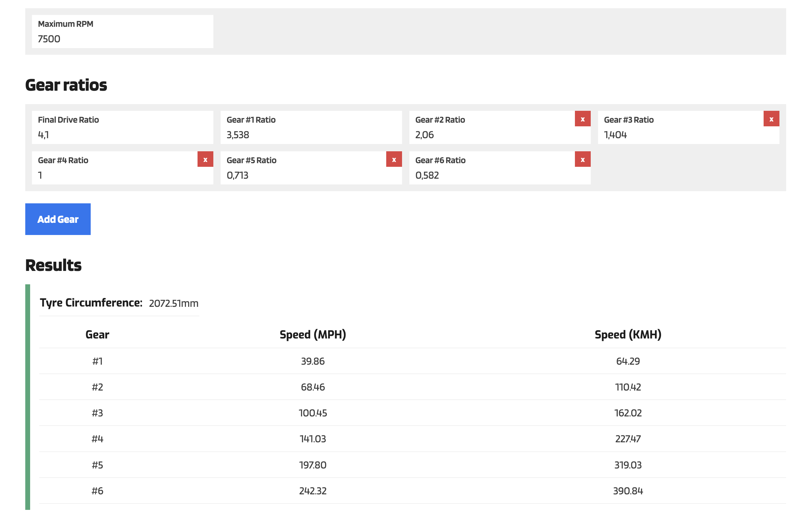The width and height of the screenshot is (812, 512).
Task: Click the Speed (MPH) column header
Action: click(313, 335)
